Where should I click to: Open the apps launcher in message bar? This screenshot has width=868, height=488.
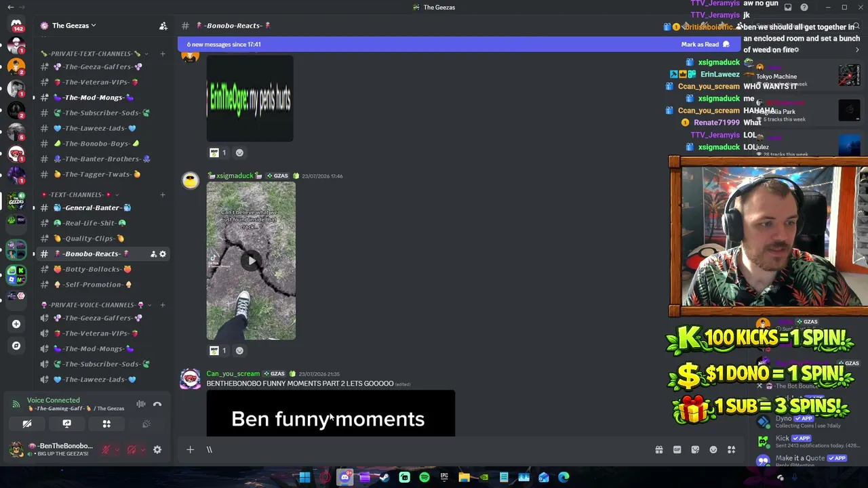[731, 449]
